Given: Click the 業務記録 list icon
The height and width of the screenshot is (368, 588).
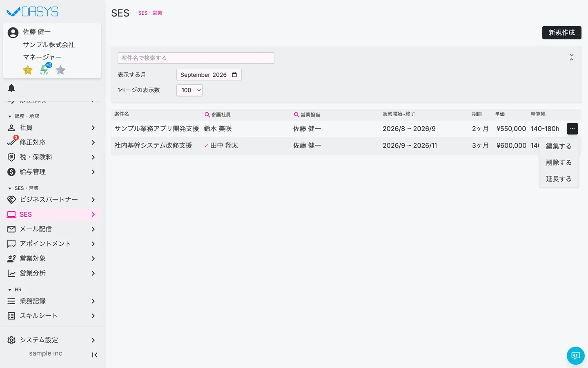Looking at the screenshot, I should click(x=11, y=301).
